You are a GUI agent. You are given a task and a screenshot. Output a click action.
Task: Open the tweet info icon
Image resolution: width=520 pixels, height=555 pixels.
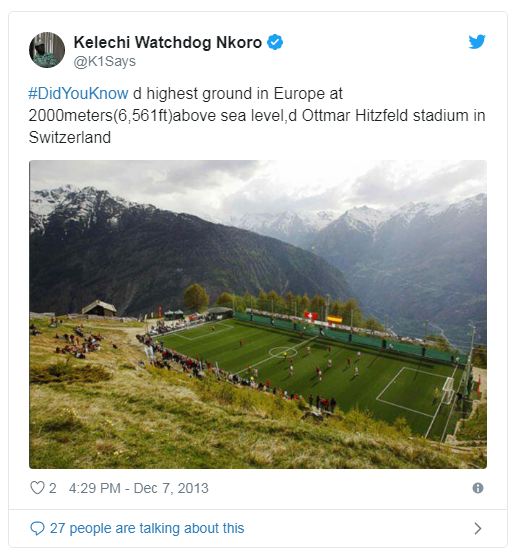(478, 488)
